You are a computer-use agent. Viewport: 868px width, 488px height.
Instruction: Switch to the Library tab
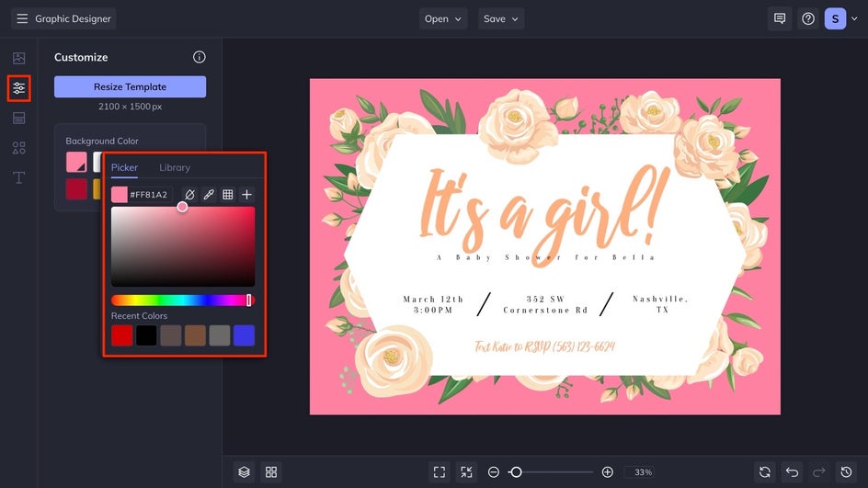pyautogui.click(x=175, y=167)
